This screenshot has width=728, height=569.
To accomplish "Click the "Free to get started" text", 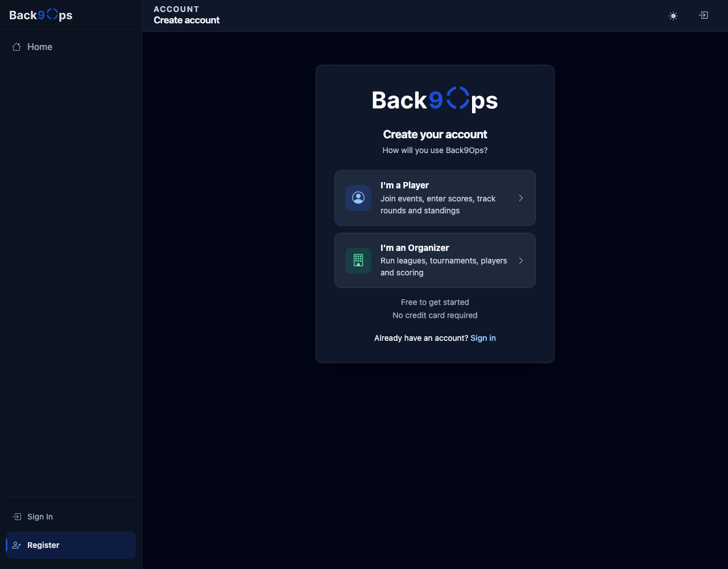I will point(435,302).
